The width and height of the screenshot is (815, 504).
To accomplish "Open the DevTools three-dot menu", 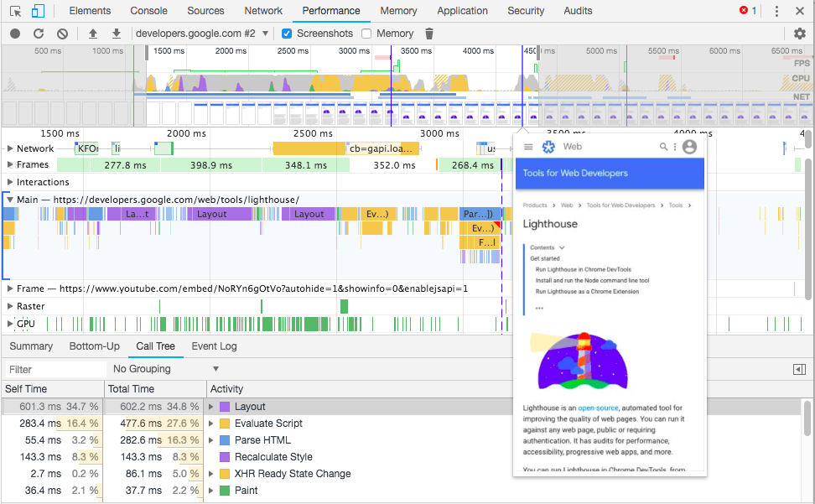I will point(776,11).
